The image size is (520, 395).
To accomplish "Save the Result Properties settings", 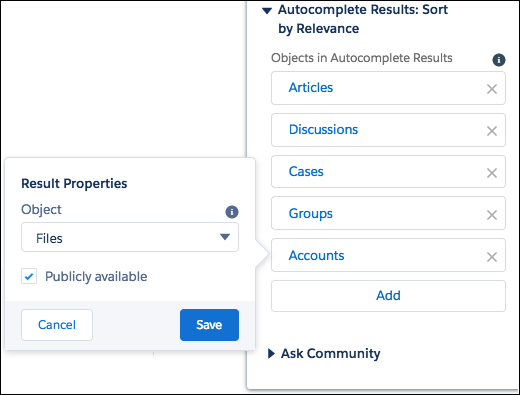I will click(x=209, y=325).
